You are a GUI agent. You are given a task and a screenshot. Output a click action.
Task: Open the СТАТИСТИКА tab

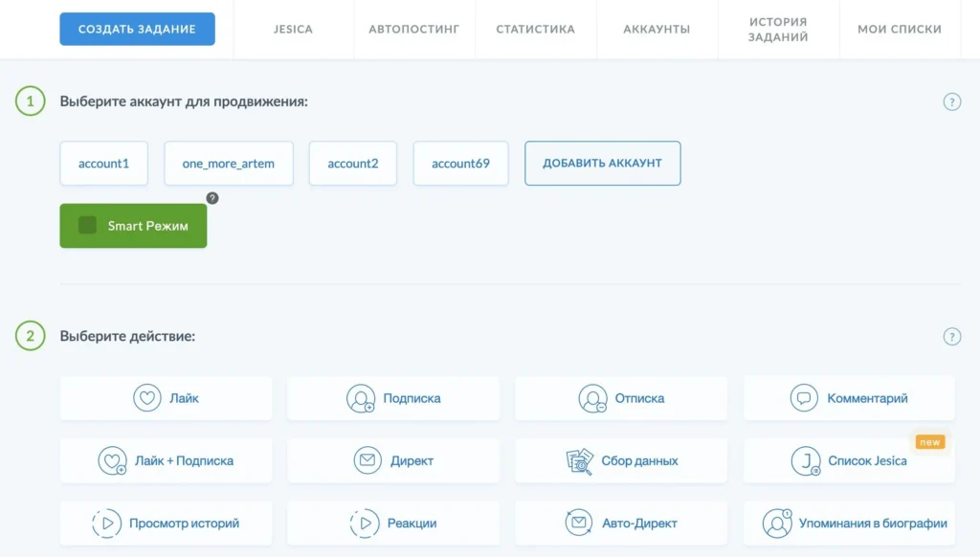pos(536,29)
